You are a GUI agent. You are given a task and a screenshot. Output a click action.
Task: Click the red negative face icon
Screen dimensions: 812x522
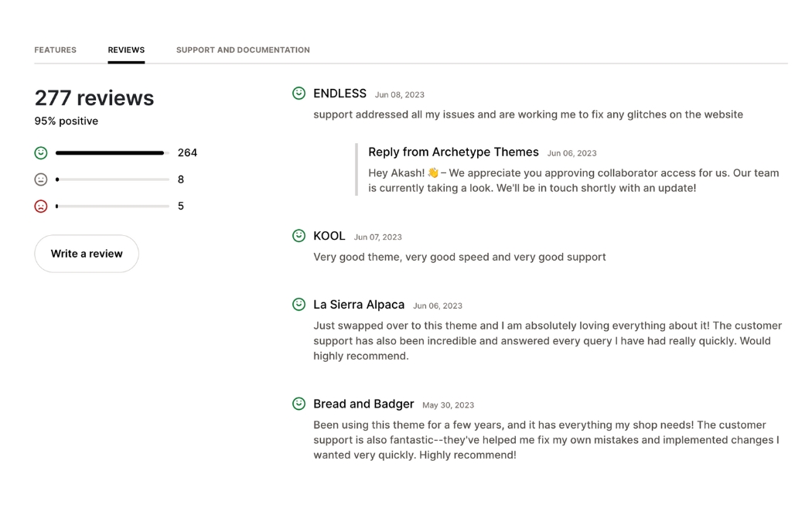41,206
